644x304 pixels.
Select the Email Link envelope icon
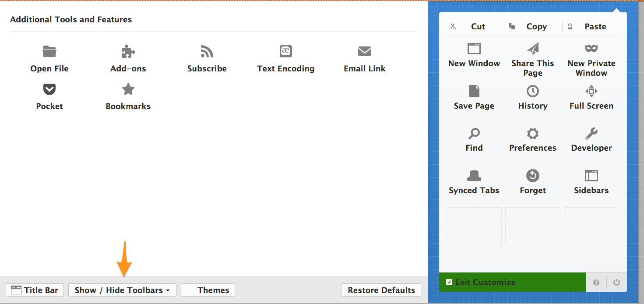coord(364,51)
